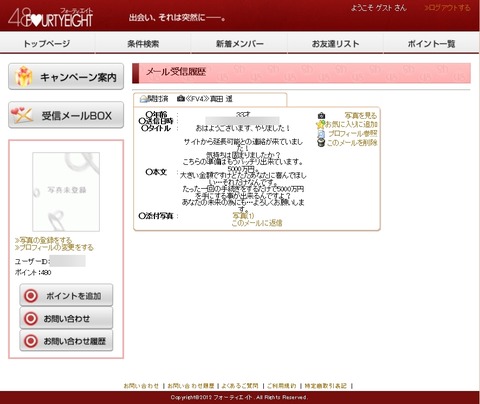The image size is (480, 404).
Task: Click ポイント:480 text
Action: (x=33, y=272)
